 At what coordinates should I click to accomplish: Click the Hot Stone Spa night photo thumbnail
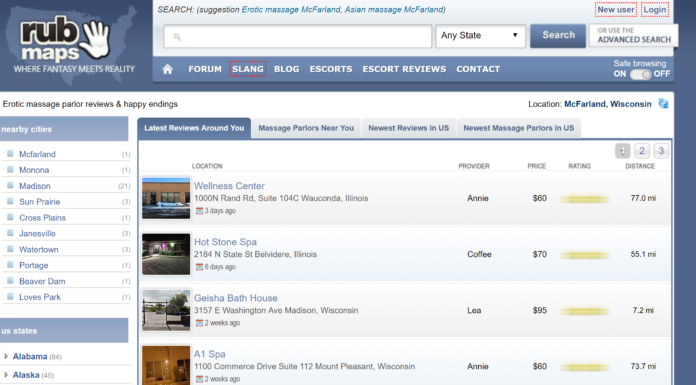166,254
